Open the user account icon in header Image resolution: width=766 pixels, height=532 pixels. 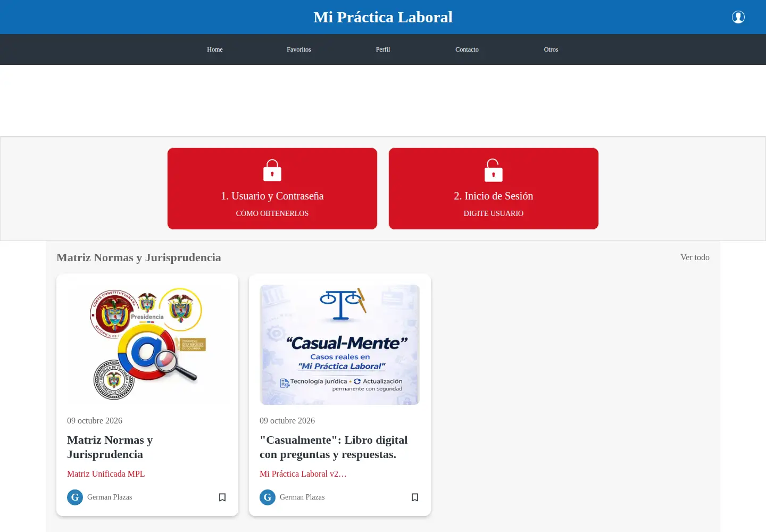(x=738, y=17)
